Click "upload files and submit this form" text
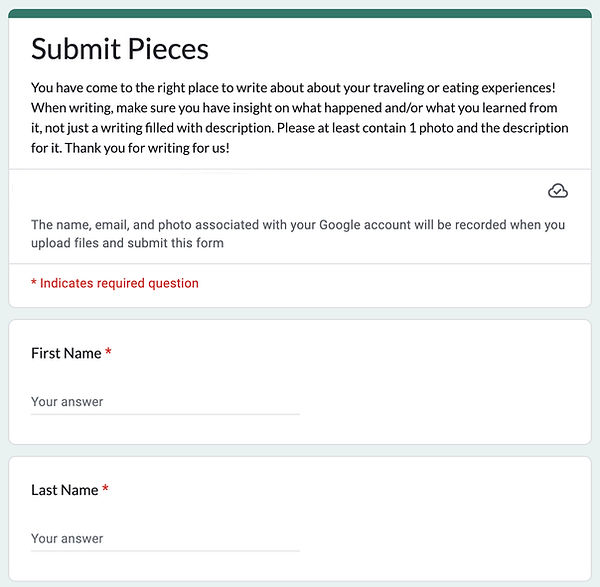This screenshot has height=587, width=600. [x=127, y=243]
